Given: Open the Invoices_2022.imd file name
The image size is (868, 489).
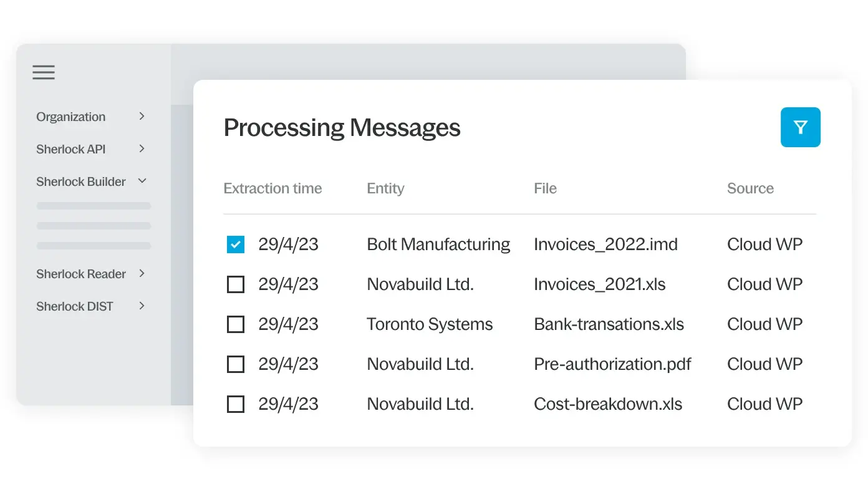Looking at the screenshot, I should (605, 244).
